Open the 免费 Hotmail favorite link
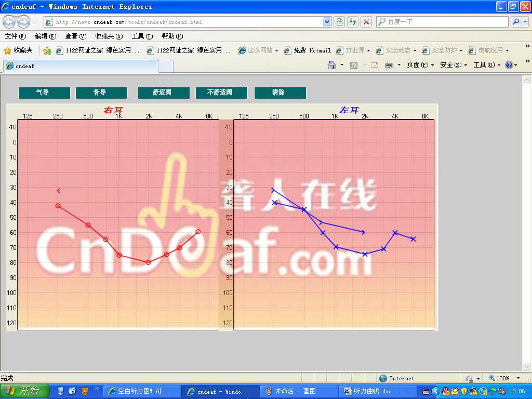 click(x=308, y=50)
